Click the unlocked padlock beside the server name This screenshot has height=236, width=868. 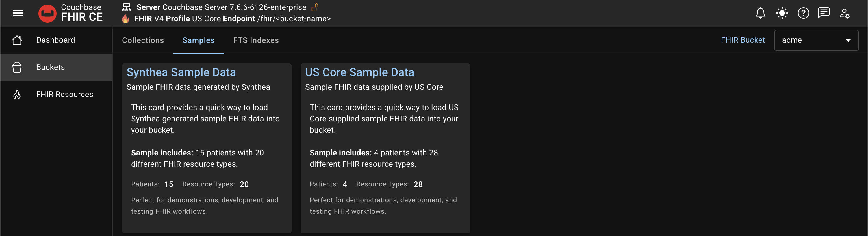[315, 7]
